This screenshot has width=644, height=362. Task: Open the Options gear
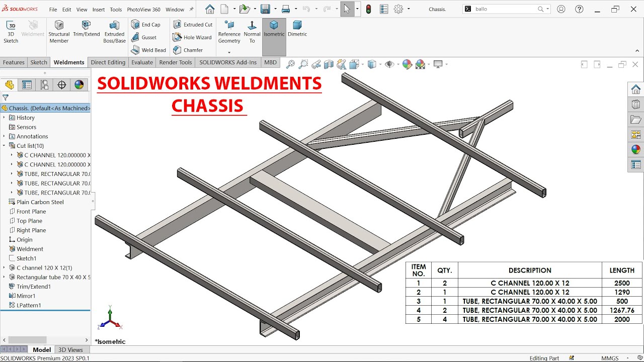(x=398, y=9)
